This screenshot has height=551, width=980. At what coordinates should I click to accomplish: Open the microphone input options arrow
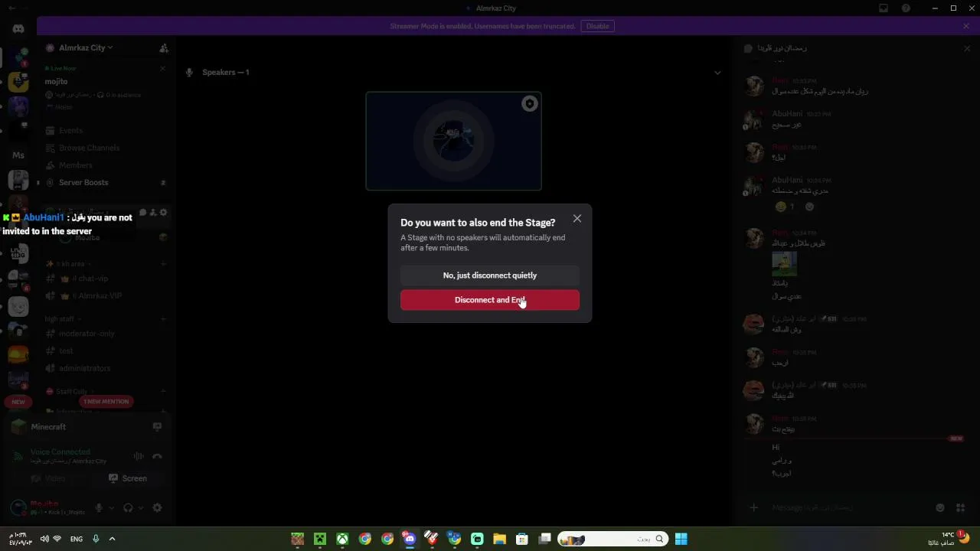[x=111, y=508]
